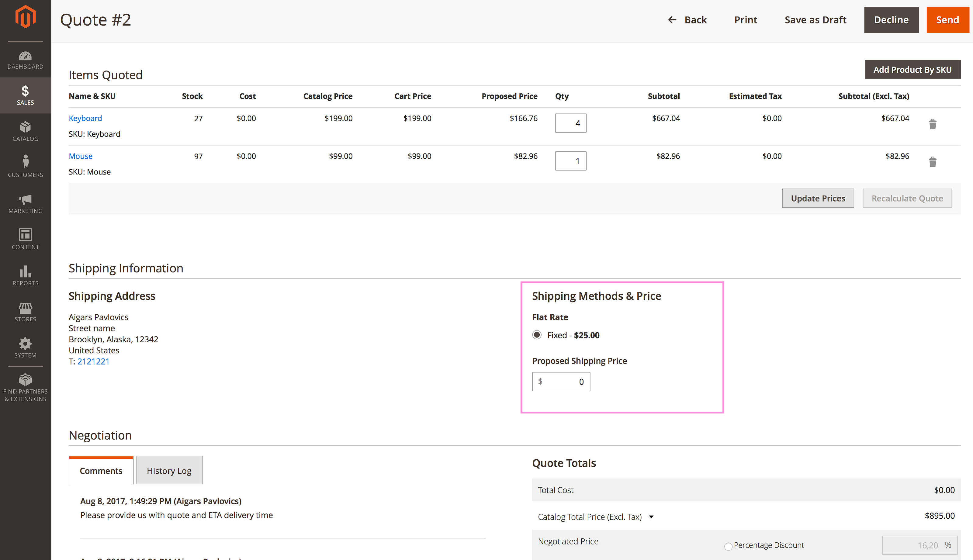Open the Marketing megaphone icon

tap(25, 203)
